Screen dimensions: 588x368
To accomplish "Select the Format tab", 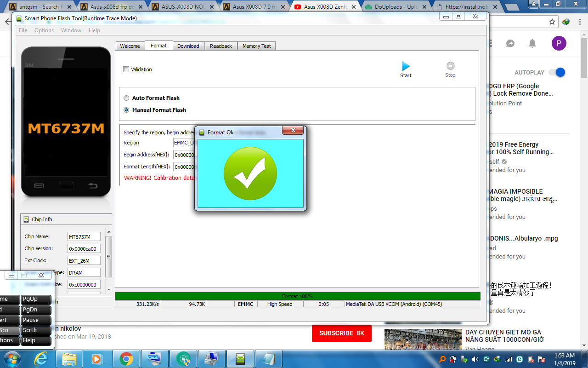I will (159, 46).
